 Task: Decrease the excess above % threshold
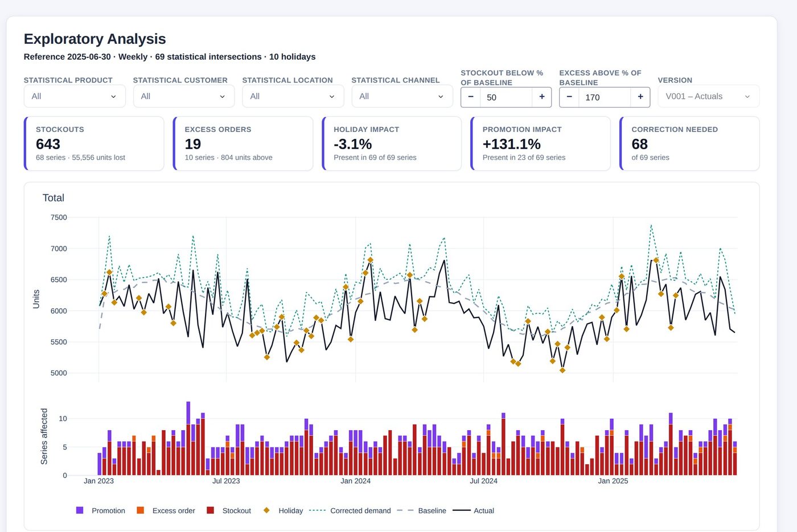569,97
